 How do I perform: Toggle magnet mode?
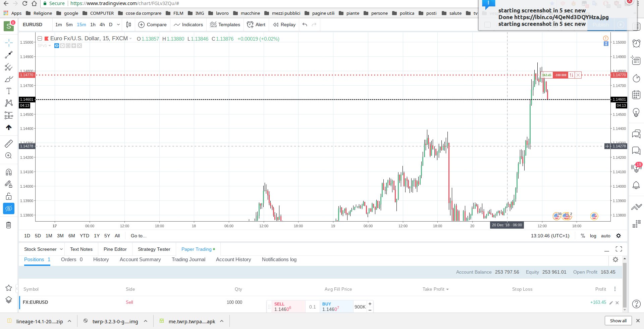tap(9, 172)
